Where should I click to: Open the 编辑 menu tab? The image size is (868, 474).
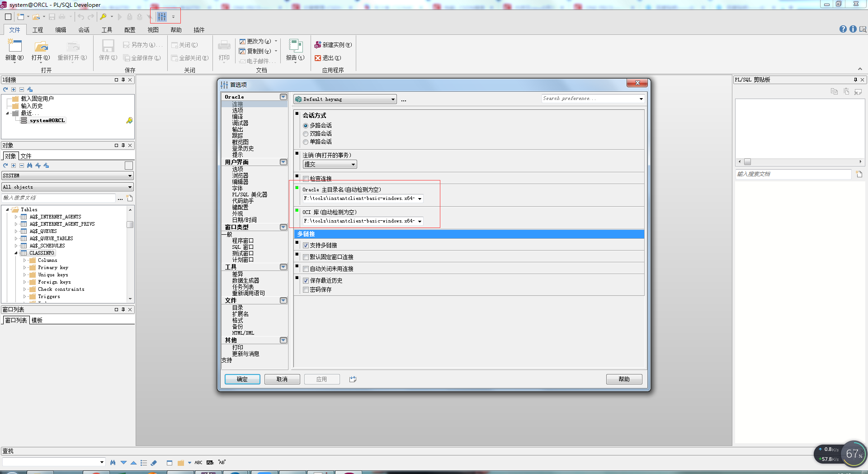click(x=61, y=30)
